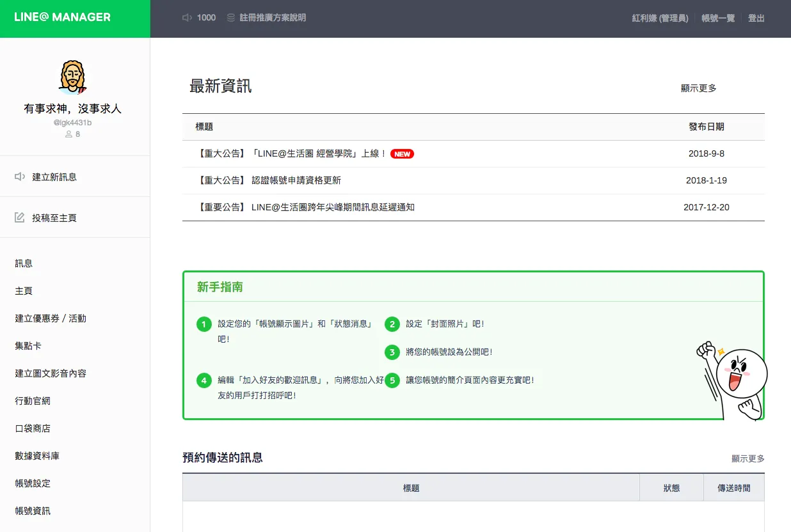Click the 發布日期 column header

tap(707, 127)
